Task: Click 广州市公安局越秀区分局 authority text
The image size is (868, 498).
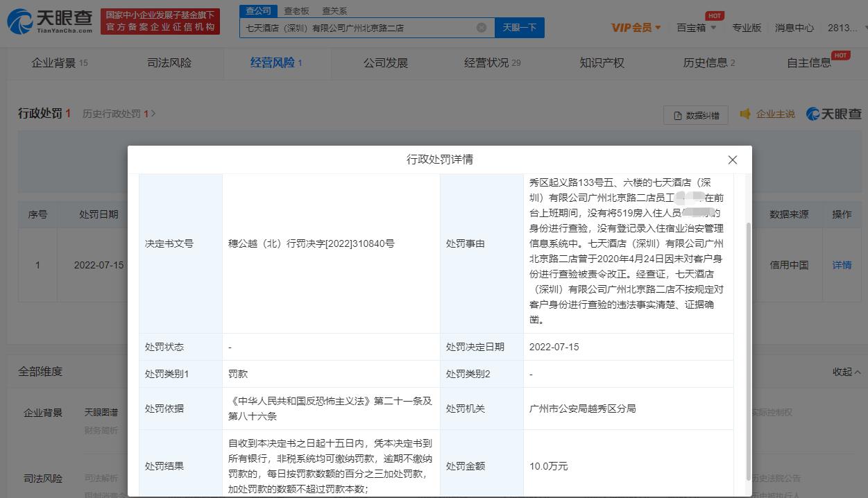Action: (x=582, y=409)
